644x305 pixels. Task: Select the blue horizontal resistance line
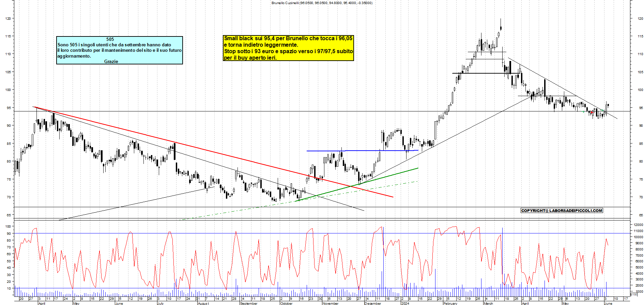[x=362, y=151]
